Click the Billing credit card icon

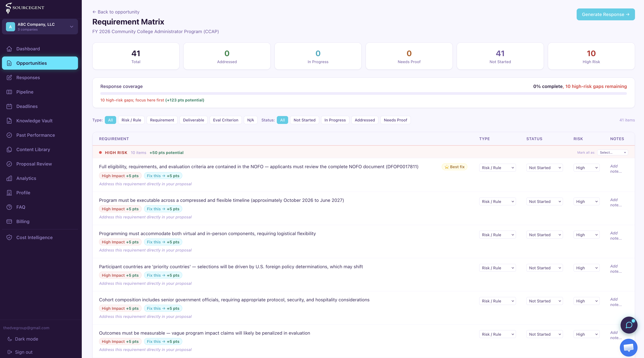pyautogui.click(x=9, y=221)
